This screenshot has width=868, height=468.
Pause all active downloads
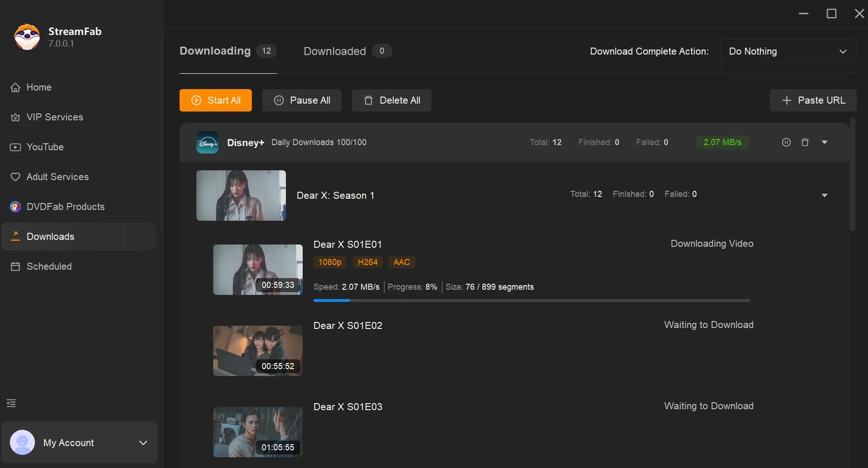(x=301, y=100)
